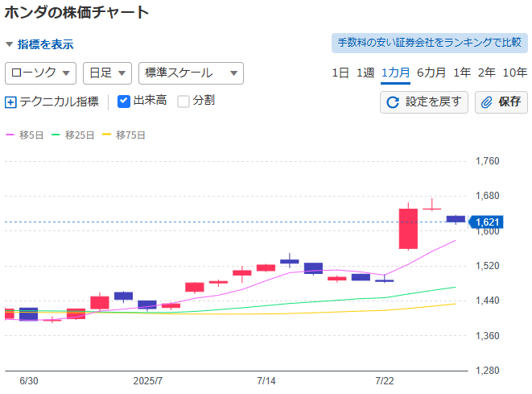Screen dimensions: 532x394
Task: Open the ローソク chart type dropdown
Action: 40,73
